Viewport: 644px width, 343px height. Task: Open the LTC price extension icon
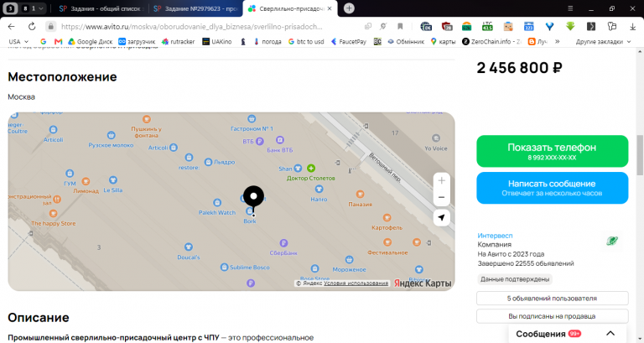coord(487,26)
